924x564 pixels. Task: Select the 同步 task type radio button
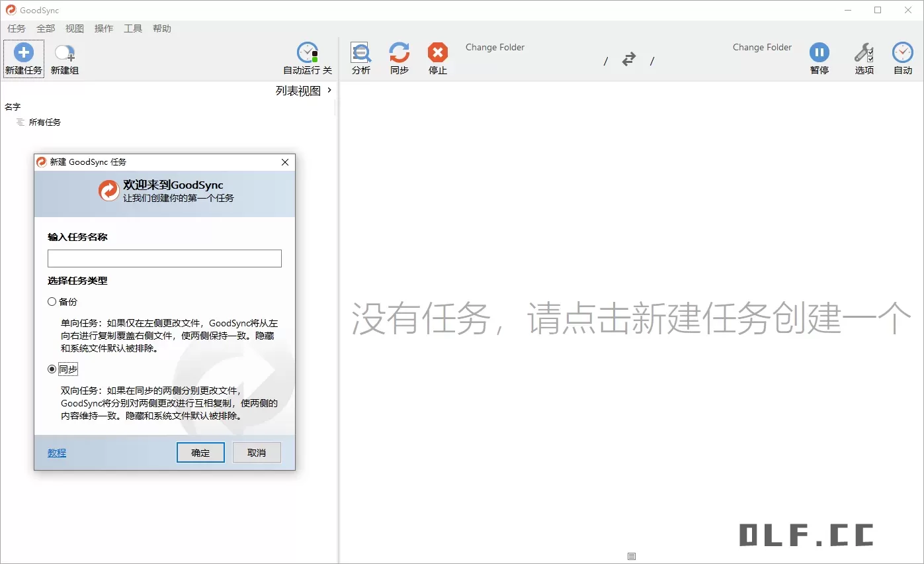pyautogui.click(x=51, y=369)
